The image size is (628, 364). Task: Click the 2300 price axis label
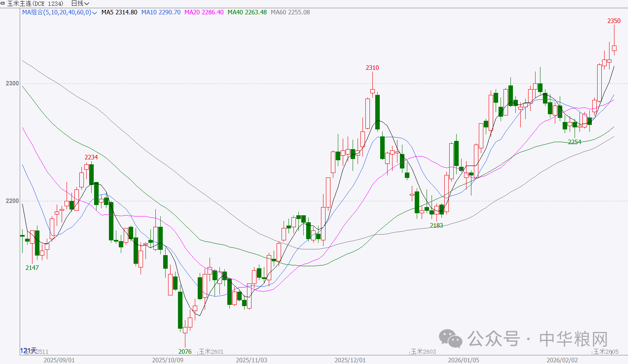point(12,83)
